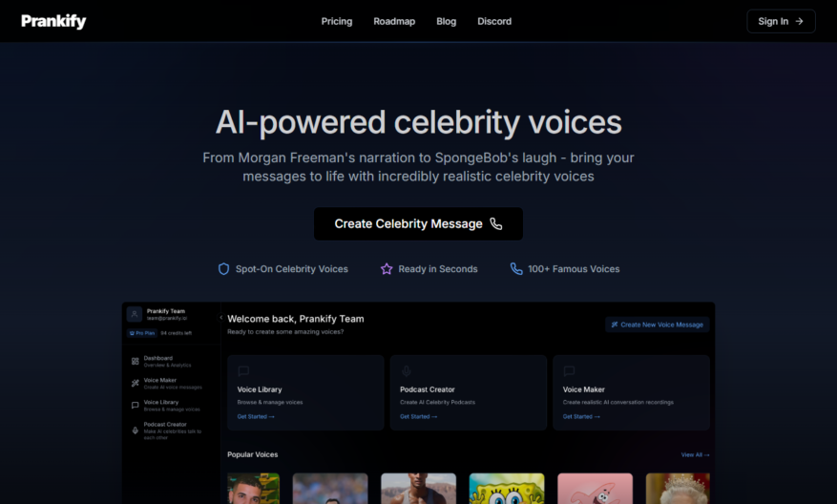The width and height of the screenshot is (837, 504).
Task: Click 'Spot-On Celebrity Voices' text
Action: point(292,269)
